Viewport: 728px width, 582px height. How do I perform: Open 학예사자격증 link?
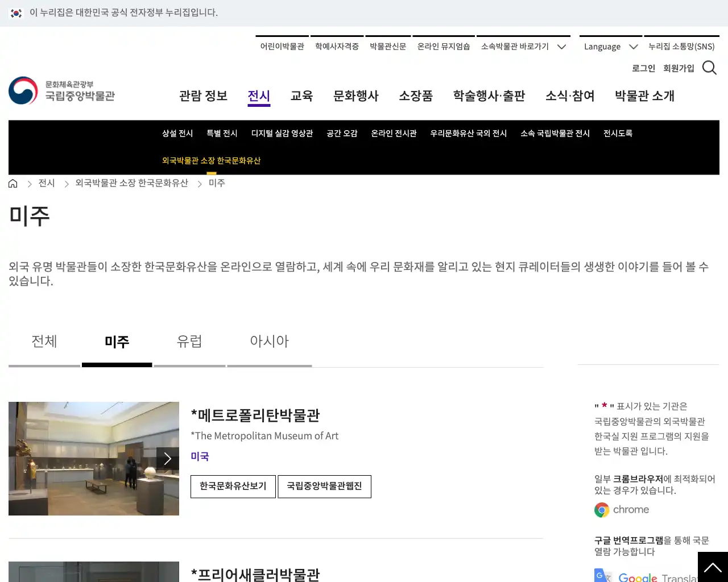tap(337, 47)
